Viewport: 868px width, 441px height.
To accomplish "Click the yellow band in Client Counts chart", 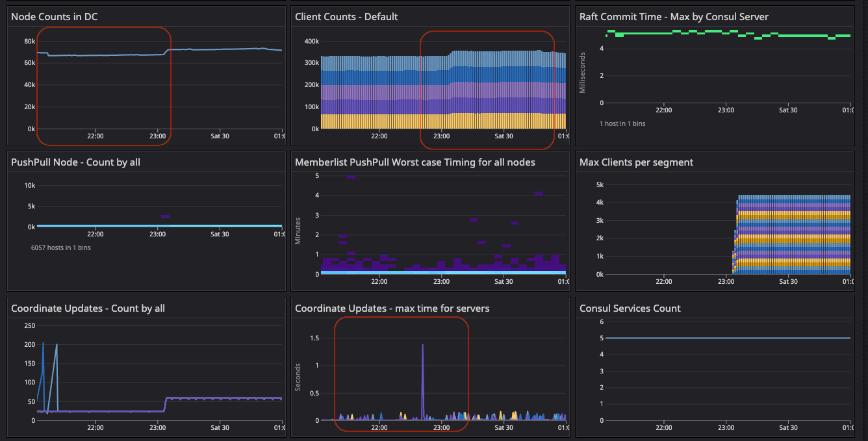I will click(442, 122).
